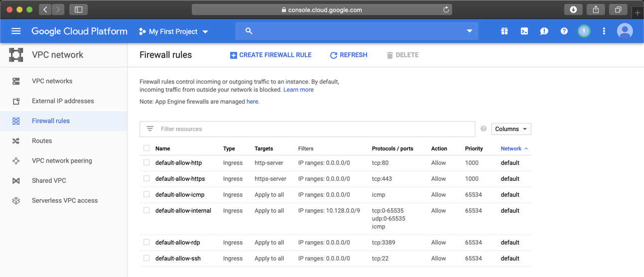The width and height of the screenshot is (644, 277).
Task: Open Routes in the sidebar
Action: pos(42,141)
